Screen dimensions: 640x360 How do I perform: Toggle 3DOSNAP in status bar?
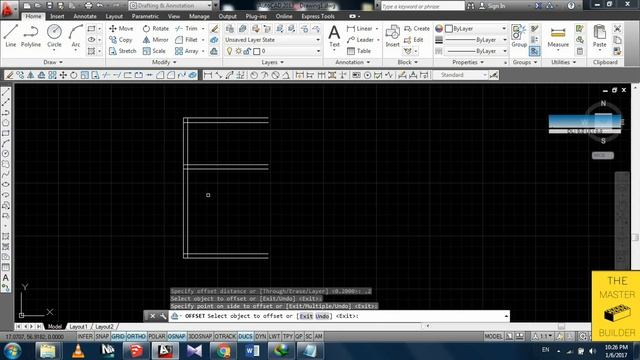[x=200, y=336]
